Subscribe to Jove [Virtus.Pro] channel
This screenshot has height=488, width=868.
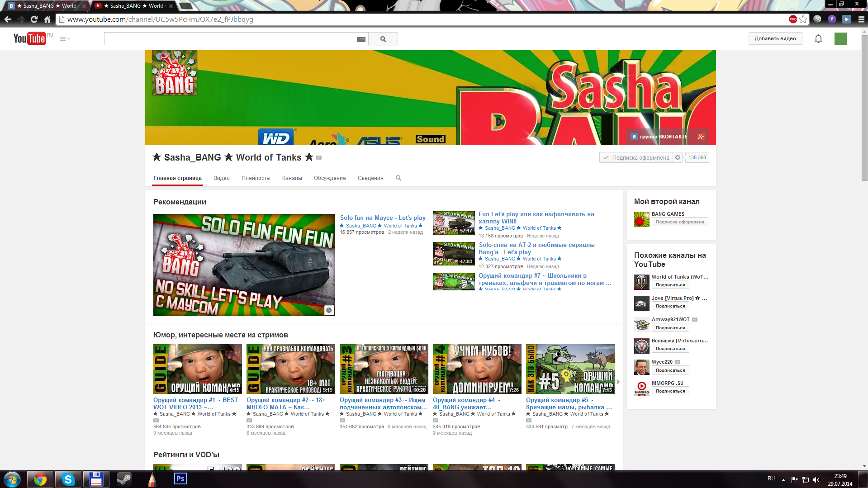coord(670,306)
